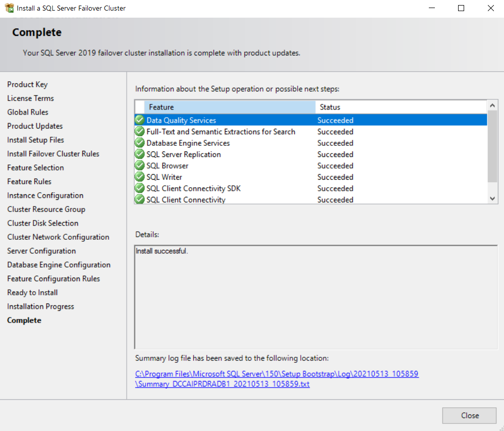The image size is (504, 431).
Task: Select the Full-Text and Semantic Extractions for Search row
Action: click(311, 131)
